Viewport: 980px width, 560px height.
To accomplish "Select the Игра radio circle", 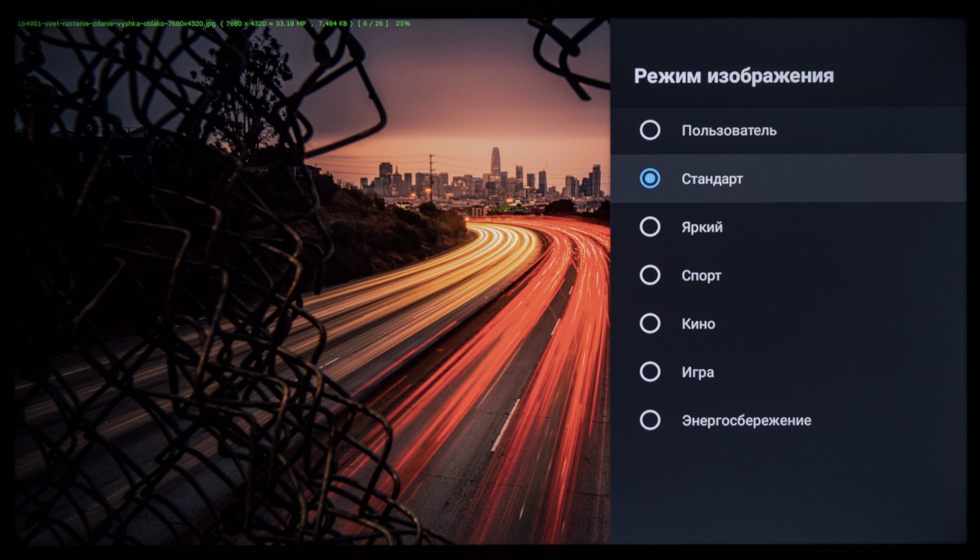I will click(650, 372).
